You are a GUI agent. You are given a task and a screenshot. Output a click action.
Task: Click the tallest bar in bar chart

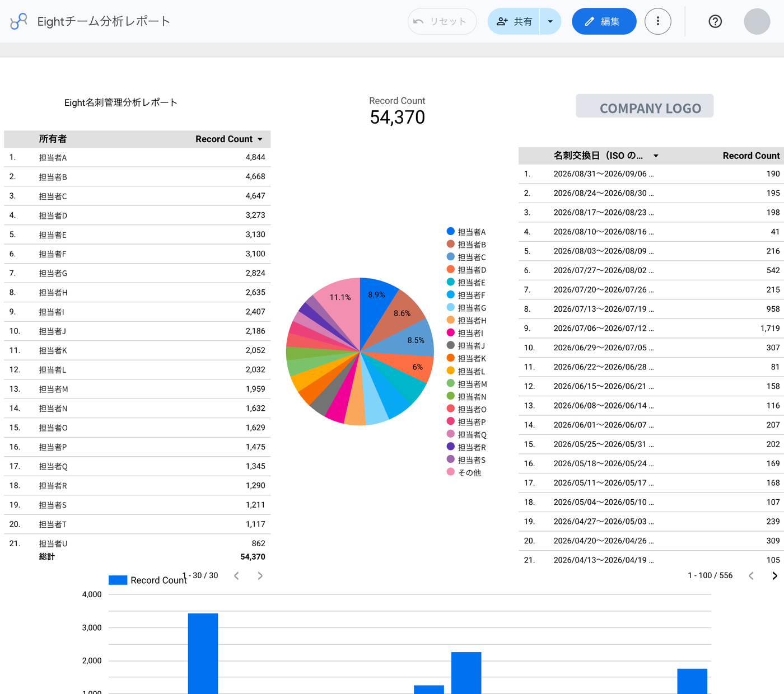click(x=203, y=654)
